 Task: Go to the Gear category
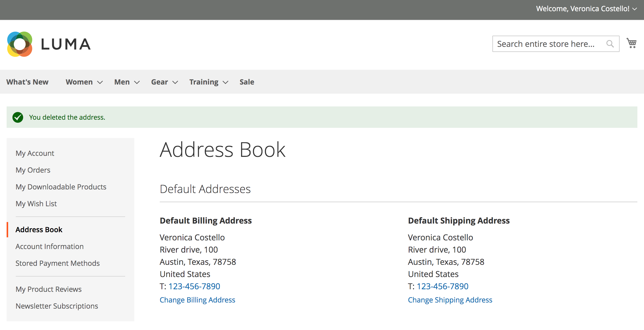coord(159,82)
